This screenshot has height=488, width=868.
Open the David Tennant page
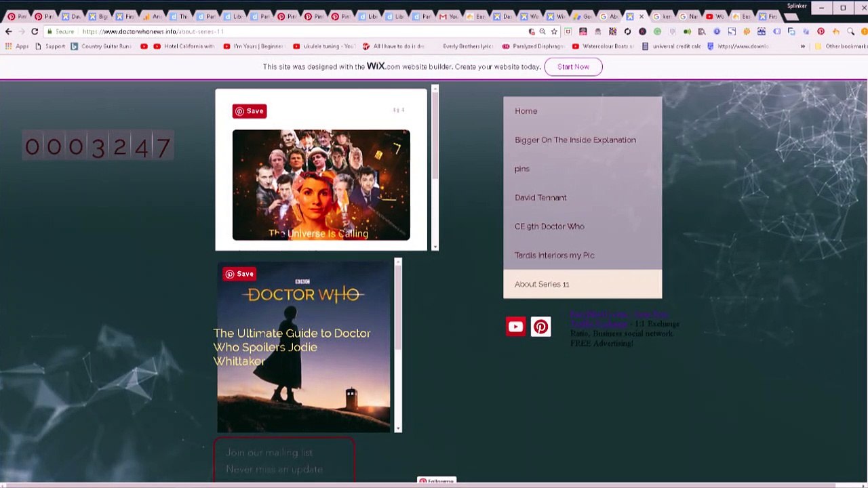click(583, 198)
